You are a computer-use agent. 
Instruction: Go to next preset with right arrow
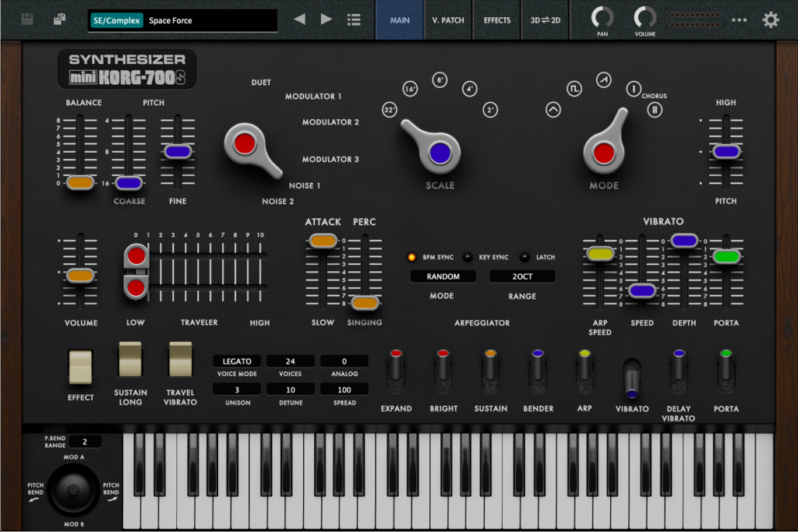pos(327,19)
